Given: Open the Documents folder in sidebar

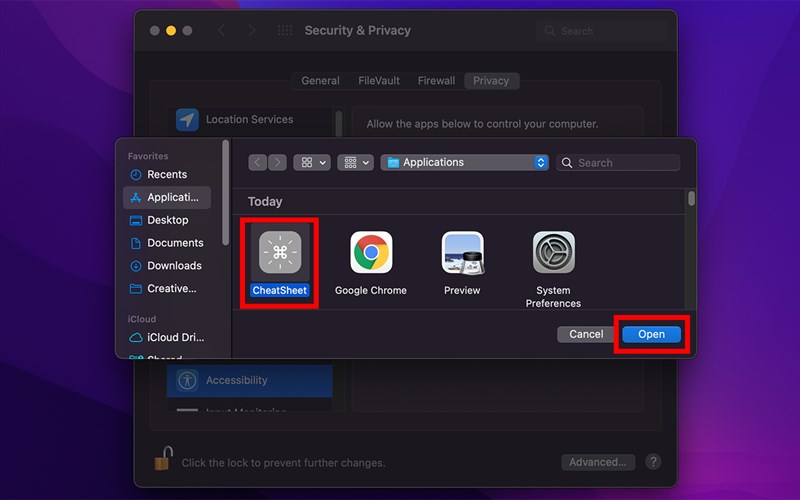Looking at the screenshot, I should pyautogui.click(x=167, y=243).
